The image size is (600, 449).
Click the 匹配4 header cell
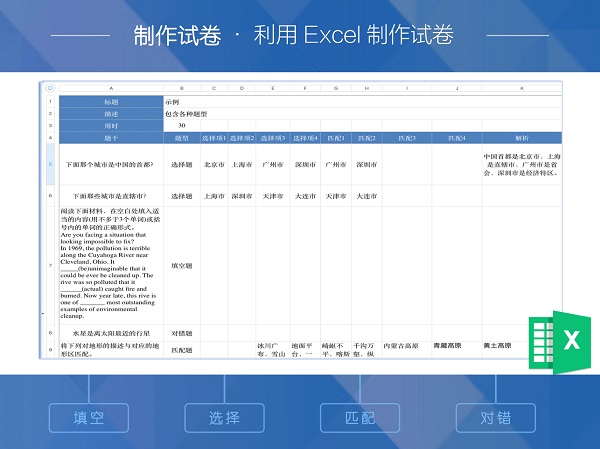coord(457,138)
